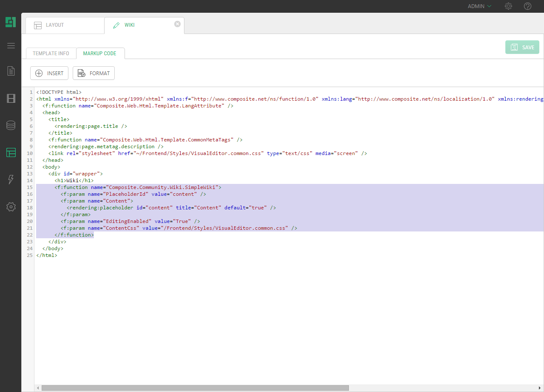544x392 pixels.
Task: Click the horizontal scrollbar thumb
Action: pos(195,388)
